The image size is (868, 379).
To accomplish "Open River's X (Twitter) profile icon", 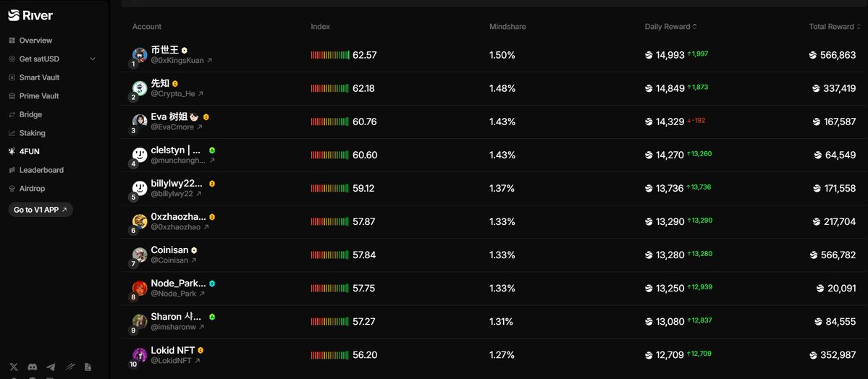I will pyautogui.click(x=14, y=367).
